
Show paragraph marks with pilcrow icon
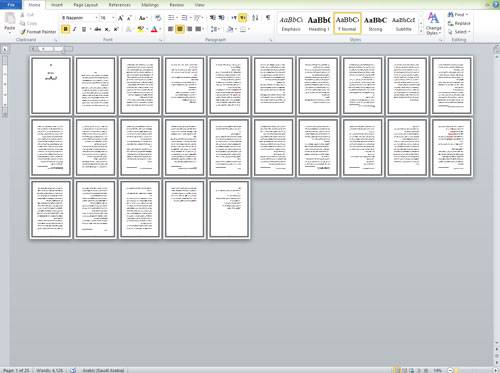click(268, 18)
